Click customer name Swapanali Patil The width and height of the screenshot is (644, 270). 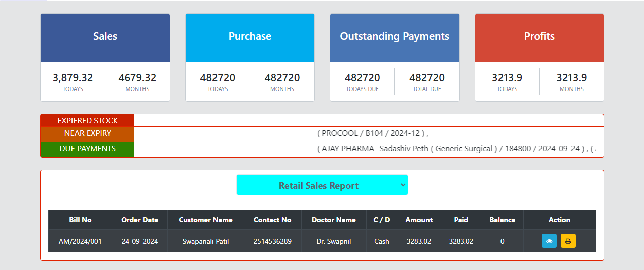click(205, 241)
